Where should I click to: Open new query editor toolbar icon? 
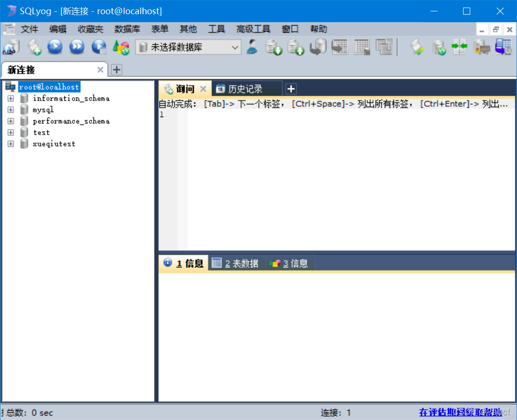(34, 47)
